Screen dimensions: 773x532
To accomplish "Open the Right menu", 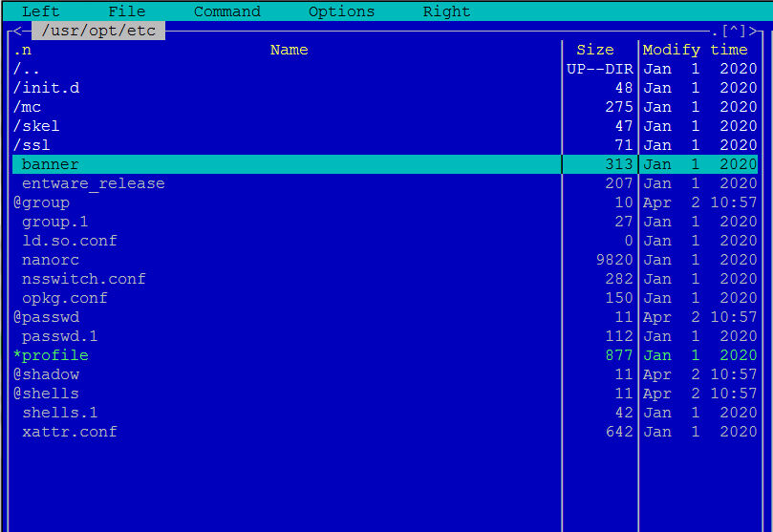I will pos(446,11).
